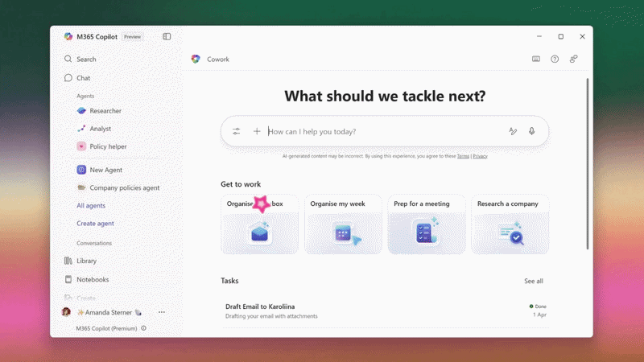Click the Create agent link

pyautogui.click(x=95, y=224)
